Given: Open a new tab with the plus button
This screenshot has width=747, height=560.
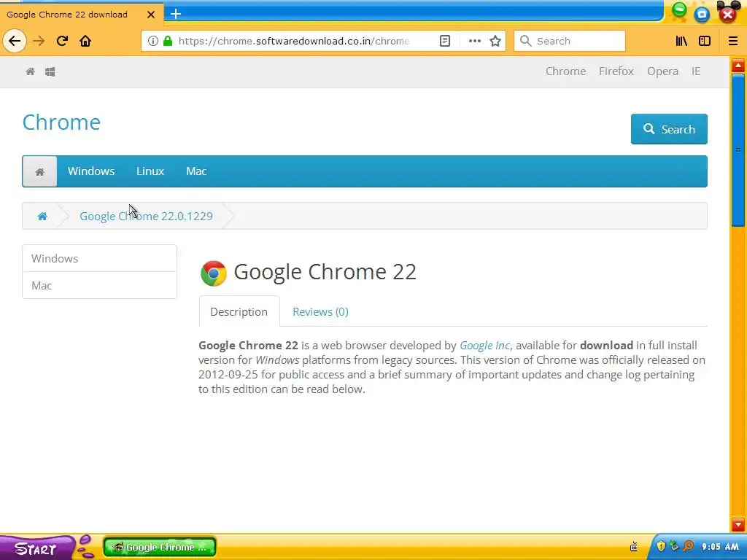Looking at the screenshot, I should (x=176, y=14).
